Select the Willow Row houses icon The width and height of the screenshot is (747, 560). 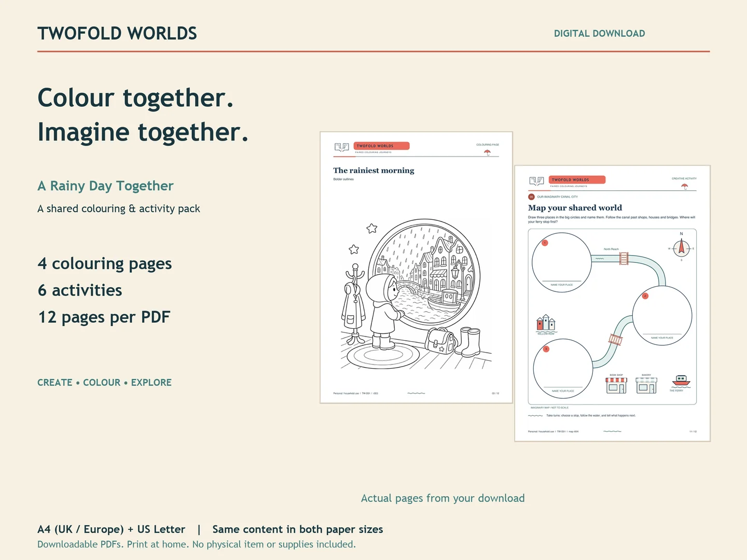546,323
